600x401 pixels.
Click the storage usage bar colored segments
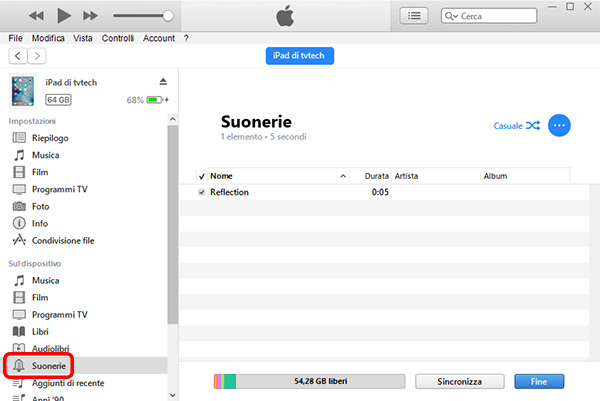[225, 381]
